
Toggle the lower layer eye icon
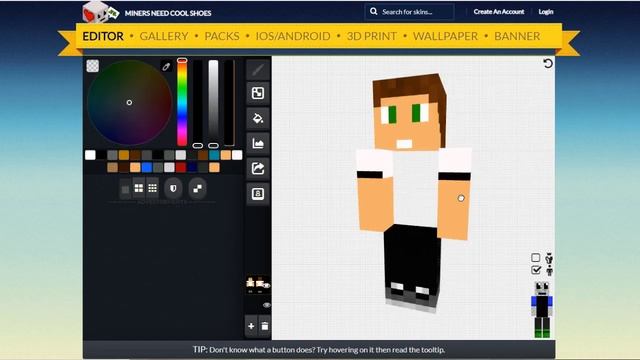(267, 305)
